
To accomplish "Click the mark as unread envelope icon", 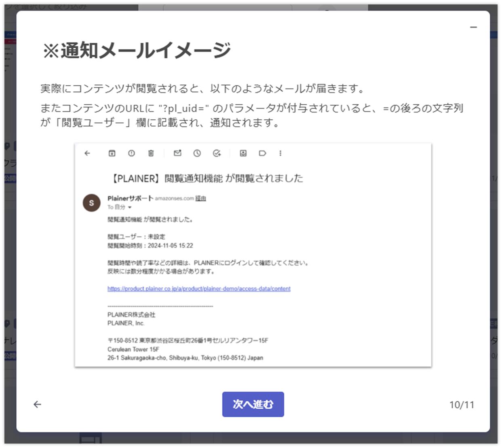I will coord(177,153).
